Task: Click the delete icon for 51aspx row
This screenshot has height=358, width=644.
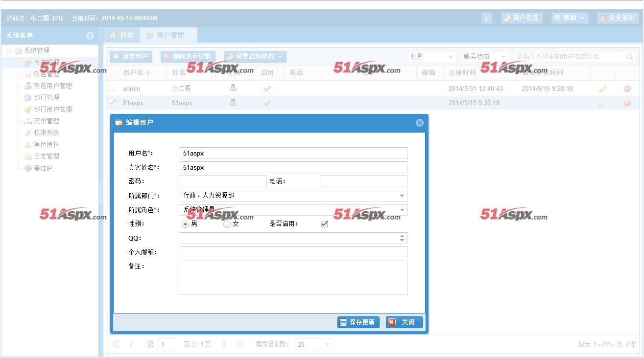Action: (627, 103)
